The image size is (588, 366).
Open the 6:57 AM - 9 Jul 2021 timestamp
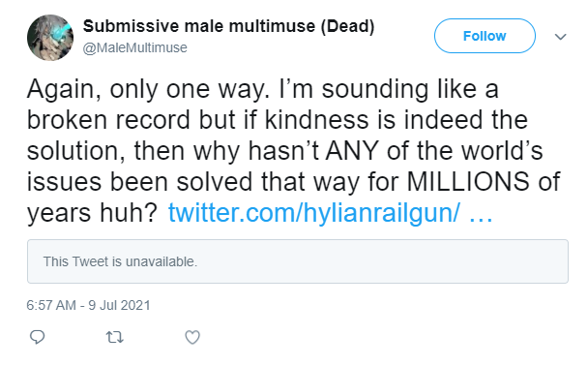[88, 305]
